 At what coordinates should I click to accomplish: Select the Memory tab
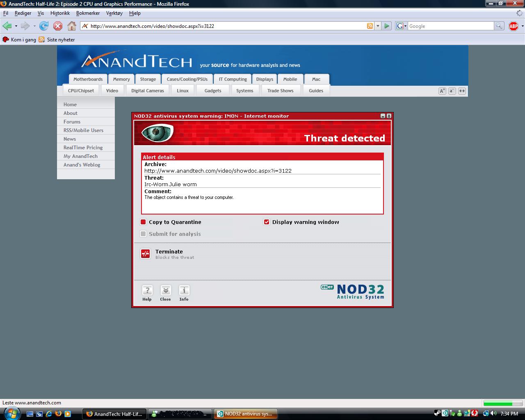point(121,79)
